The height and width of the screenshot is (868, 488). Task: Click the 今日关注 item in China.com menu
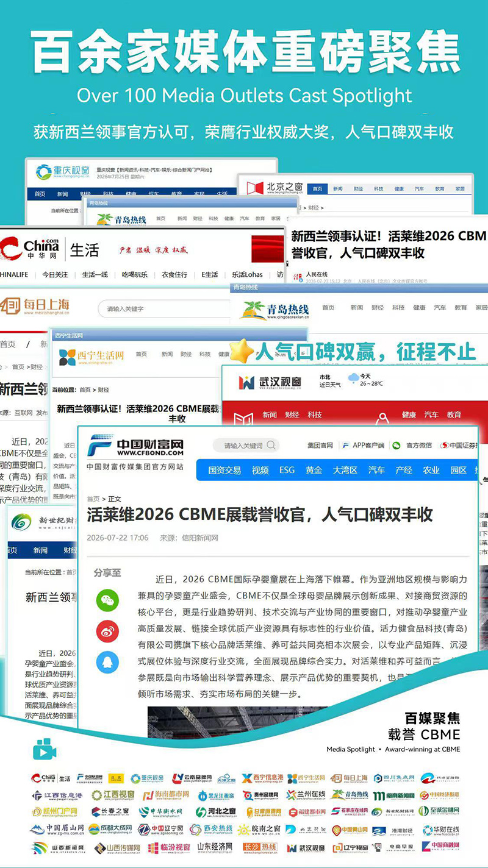(x=55, y=274)
